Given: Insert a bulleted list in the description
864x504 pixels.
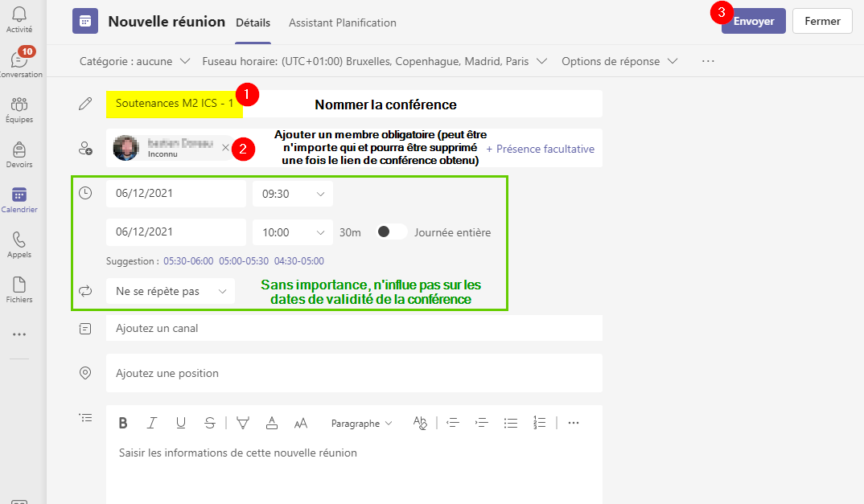Looking at the screenshot, I should coord(511,422).
